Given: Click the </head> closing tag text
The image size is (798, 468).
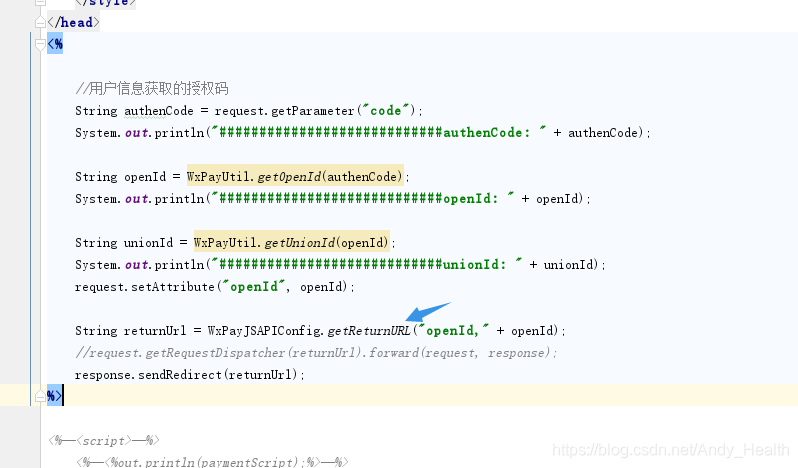Looking at the screenshot, I should (73, 22).
